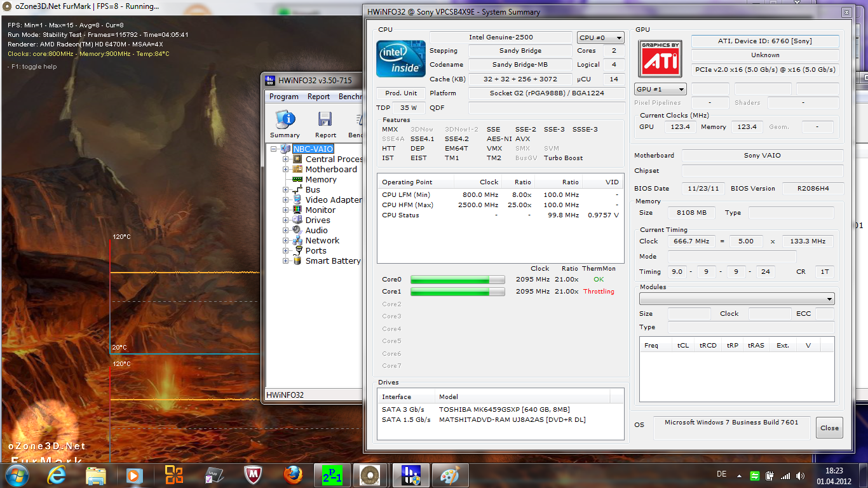Click the ATI graphics logo
Image resolution: width=868 pixels, height=488 pixels.
660,58
